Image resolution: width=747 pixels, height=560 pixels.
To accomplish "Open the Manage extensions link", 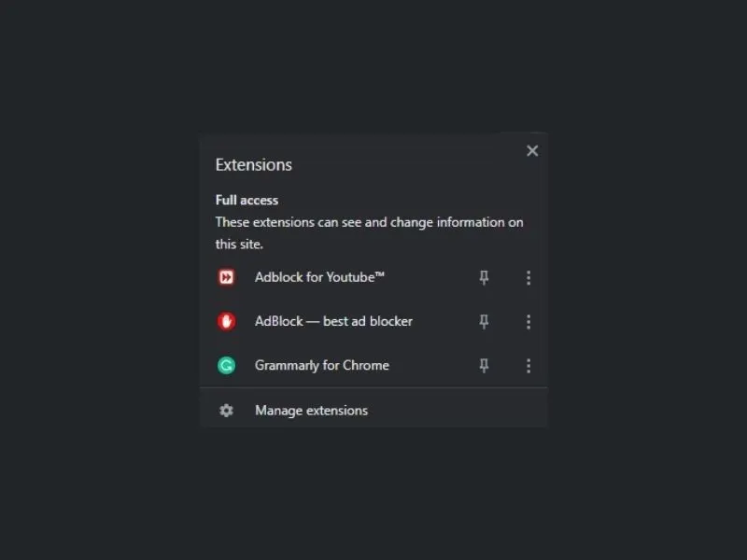I will click(311, 410).
